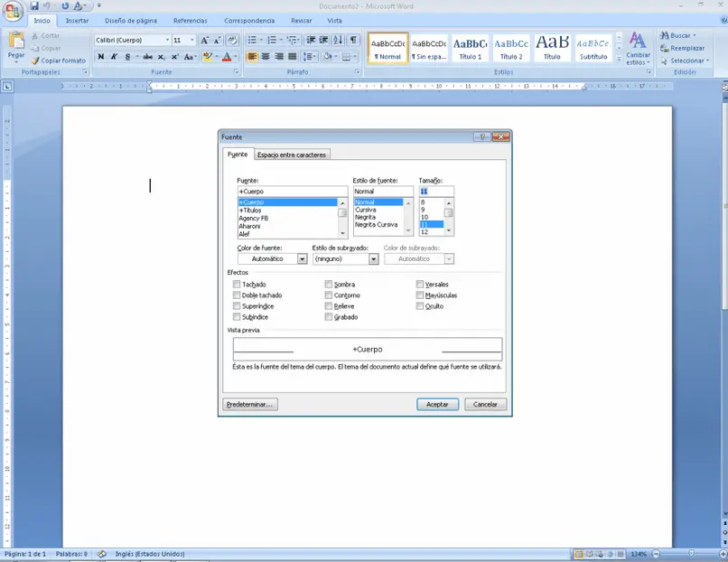Open the ribbon font size dropdown

[x=191, y=41]
